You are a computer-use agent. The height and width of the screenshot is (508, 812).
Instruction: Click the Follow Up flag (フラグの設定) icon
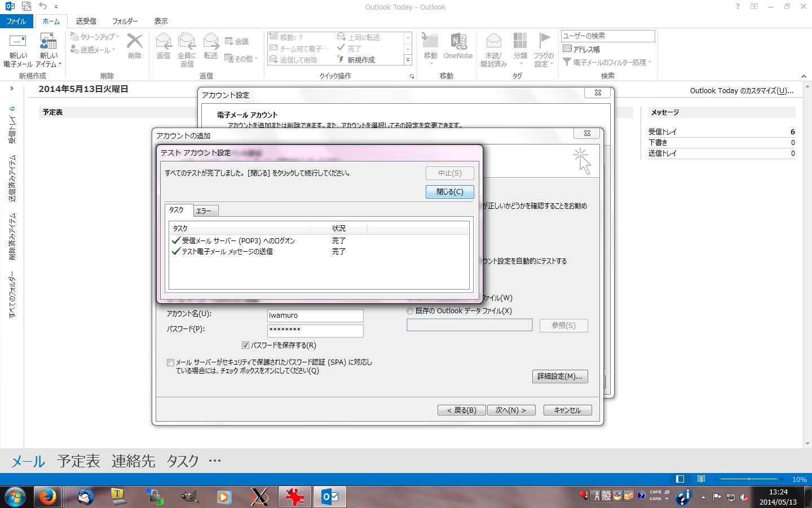[544, 41]
